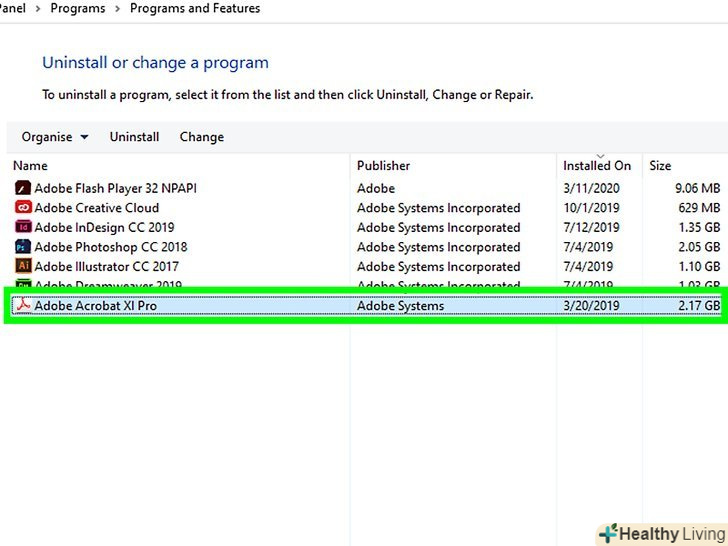Screen dimensions: 728x546
Task: Click the Adobe InDesign Id icon
Action: click(23, 227)
